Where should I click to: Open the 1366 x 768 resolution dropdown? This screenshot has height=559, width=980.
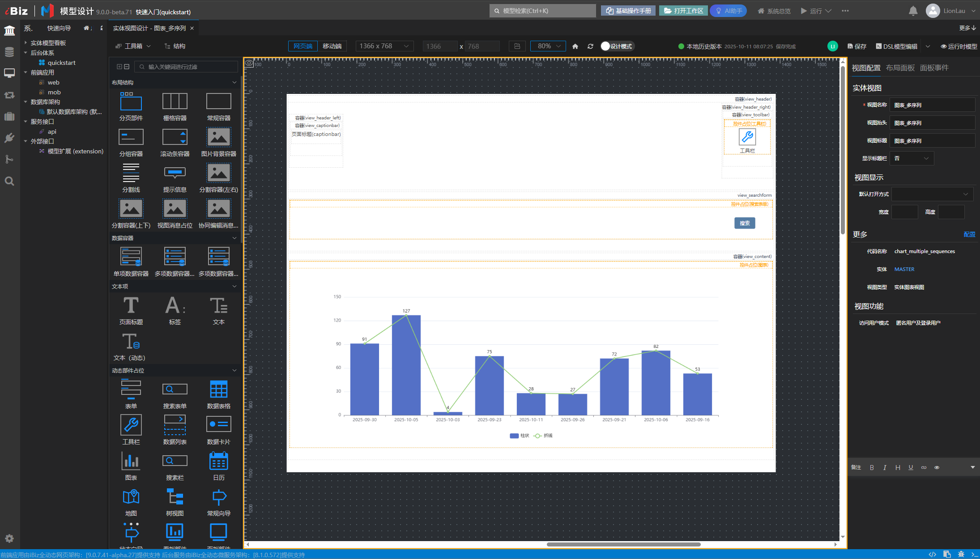tap(384, 47)
